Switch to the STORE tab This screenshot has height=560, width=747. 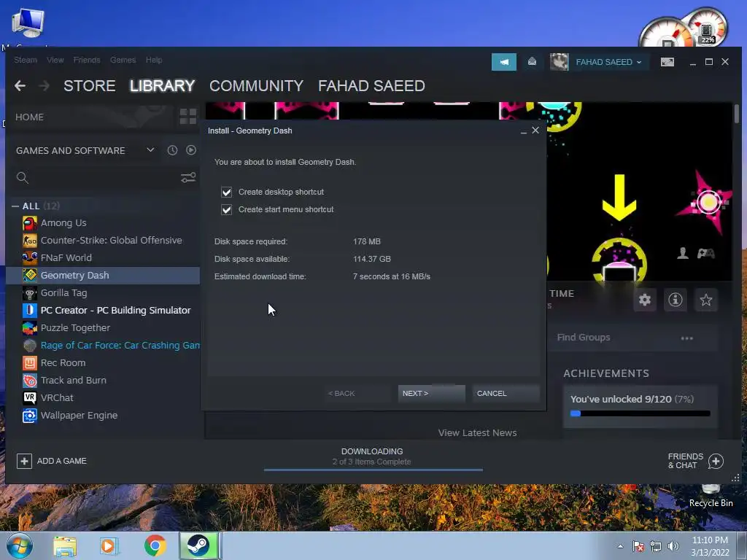click(x=90, y=86)
